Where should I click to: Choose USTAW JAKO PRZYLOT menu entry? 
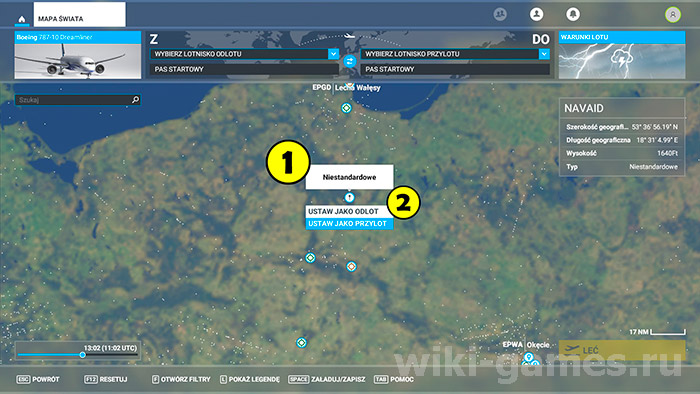[349, 224]
